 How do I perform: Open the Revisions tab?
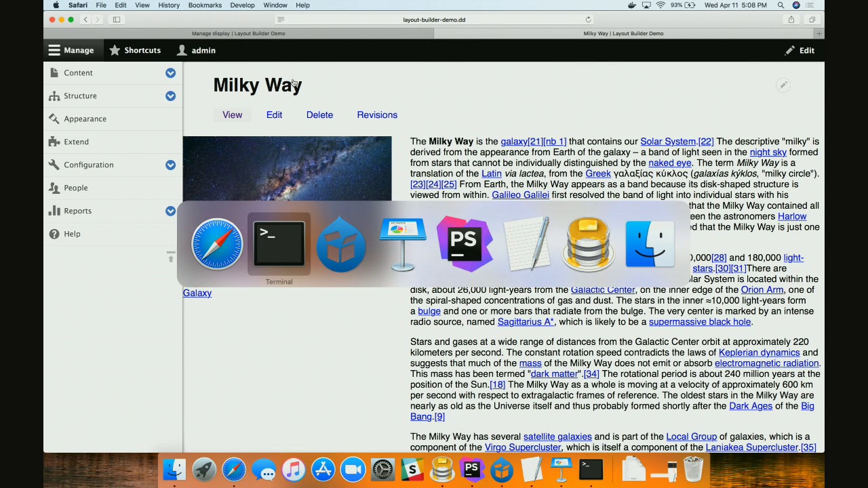coord(377,115)
